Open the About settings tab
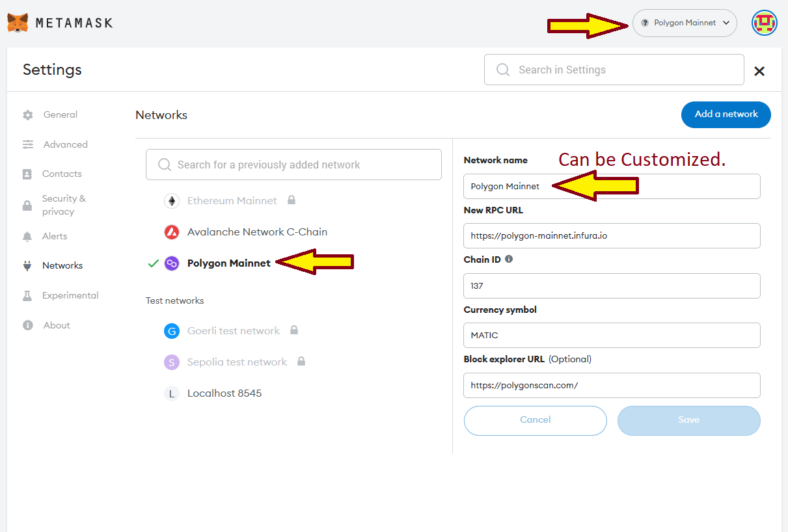 pyautogui.click(x=56, y=325)
